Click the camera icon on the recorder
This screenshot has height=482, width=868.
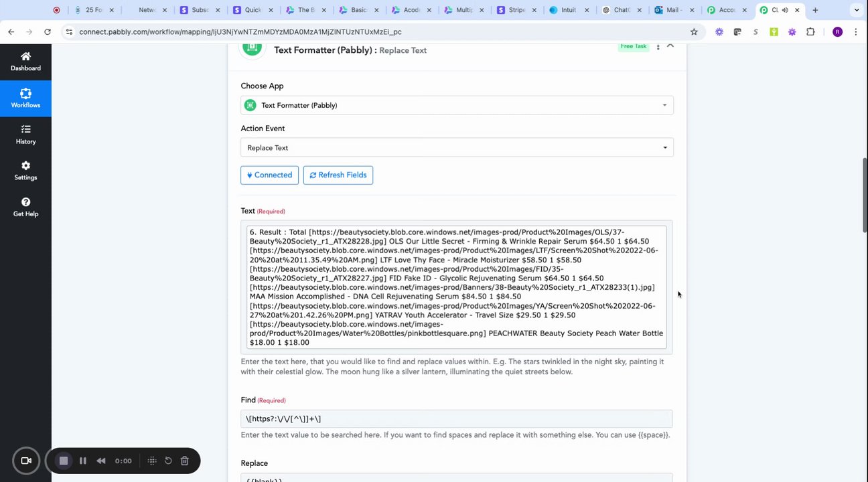point(27,461)
